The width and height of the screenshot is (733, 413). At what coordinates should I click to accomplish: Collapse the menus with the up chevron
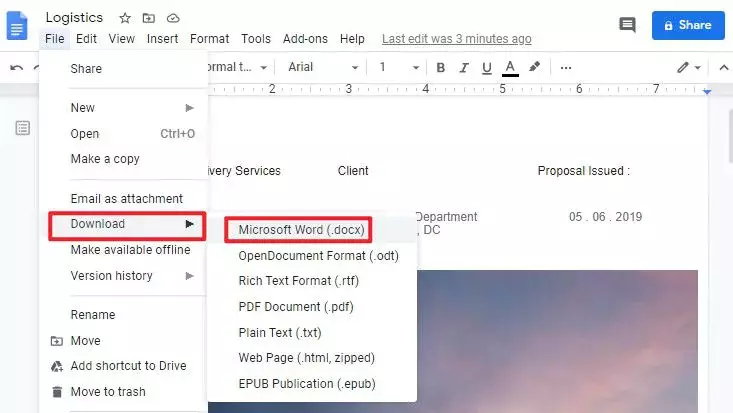(x=724, y=68)
